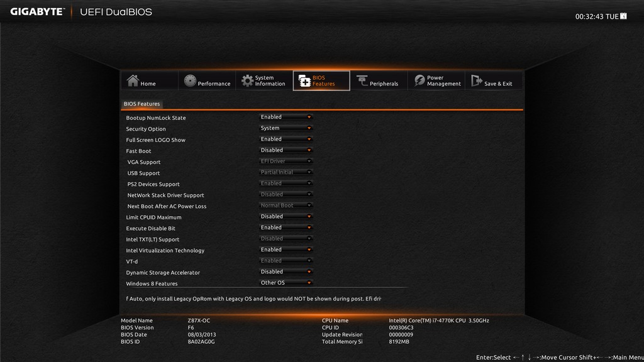
Task: Select the VGA Support label
Action: point(144,162)
